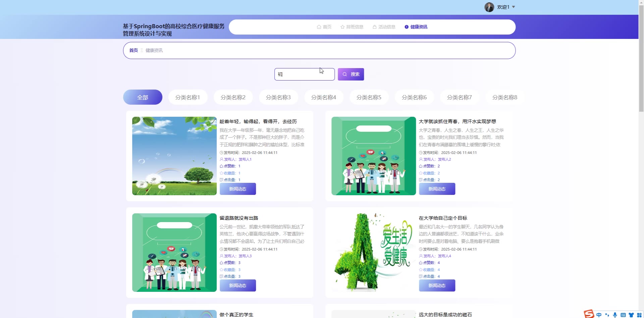Click favorite star icon on 在大学给自己定个目标 card
Screen dimensions: 644x318
point(421,270)
